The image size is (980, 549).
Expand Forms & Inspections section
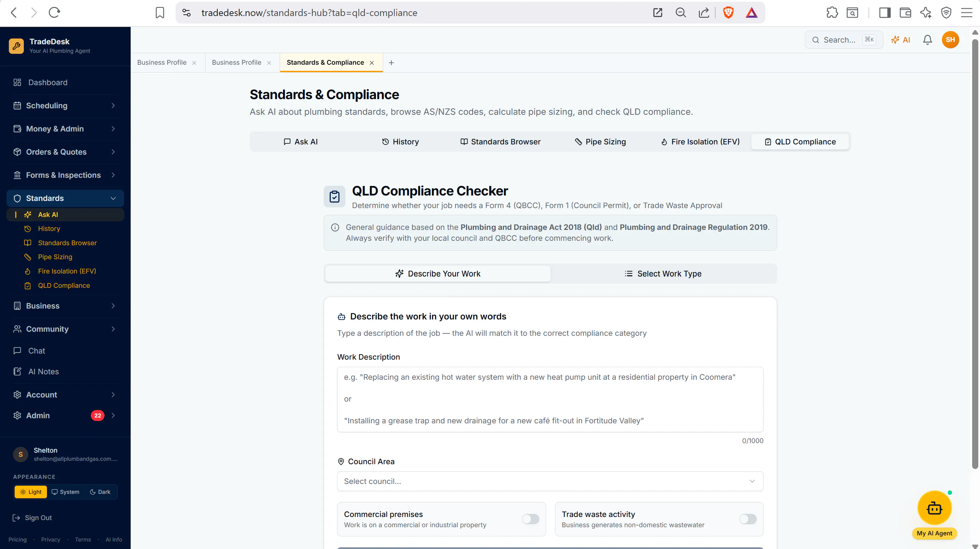coord(65,175)
